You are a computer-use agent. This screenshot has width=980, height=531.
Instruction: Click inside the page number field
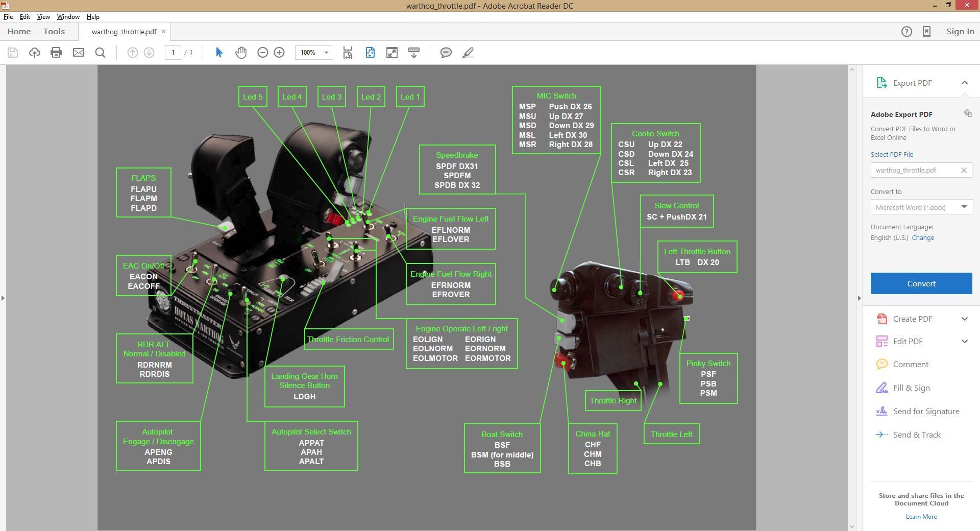[x=173, y=52]
